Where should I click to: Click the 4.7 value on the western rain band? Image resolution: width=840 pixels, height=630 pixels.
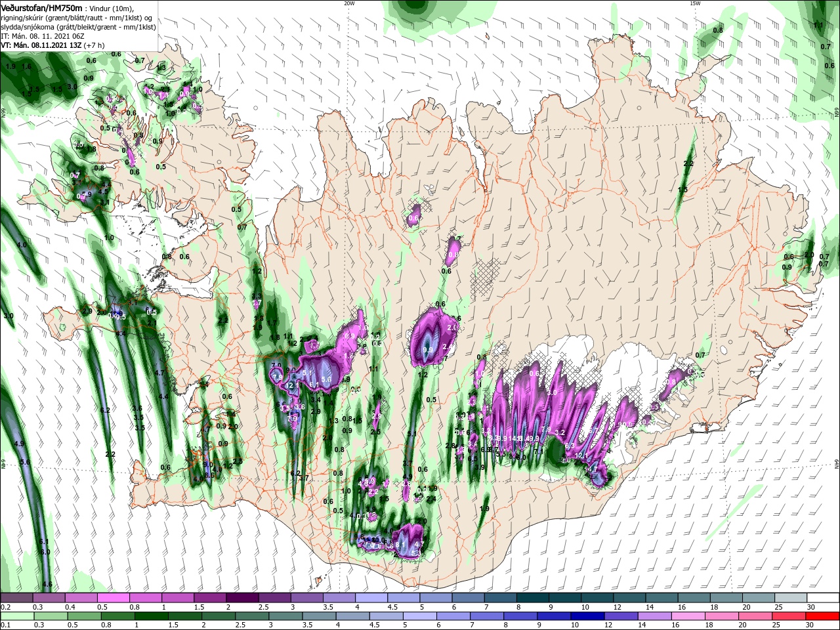point(159,373)
